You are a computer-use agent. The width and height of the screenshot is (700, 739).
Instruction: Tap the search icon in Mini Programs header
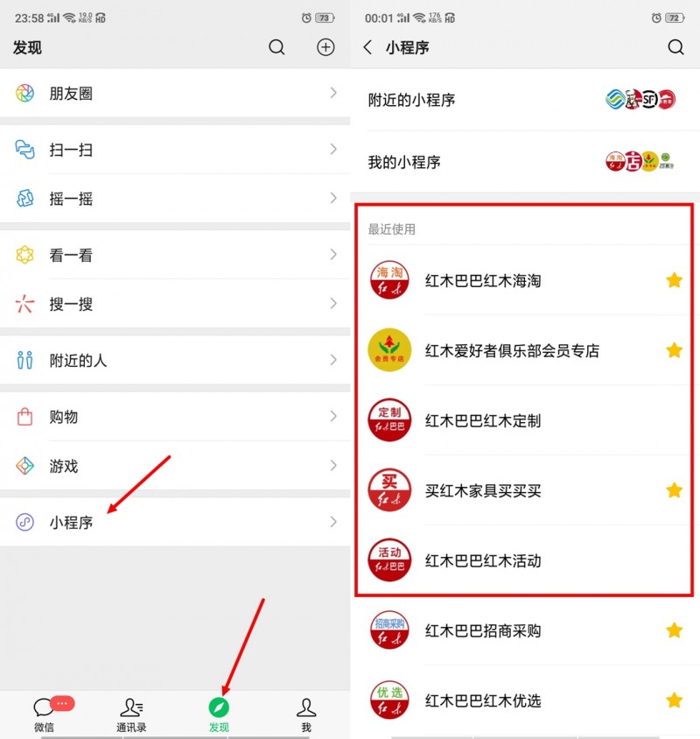pos(675,47)
